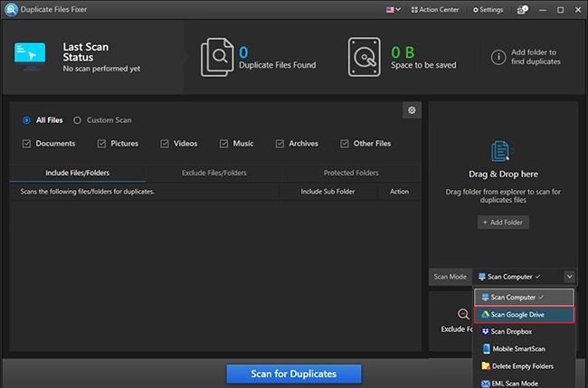588x388 pixels.
Task: Disable the Other Files checkbox
Action: tap(345, 144)
